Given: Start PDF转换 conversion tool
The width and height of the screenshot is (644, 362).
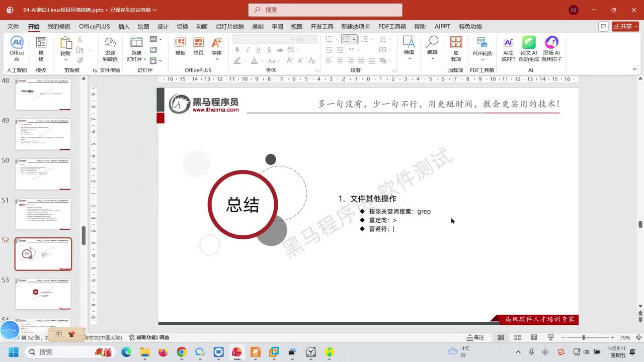Looking at the screenshot, I should click(482, 49).
